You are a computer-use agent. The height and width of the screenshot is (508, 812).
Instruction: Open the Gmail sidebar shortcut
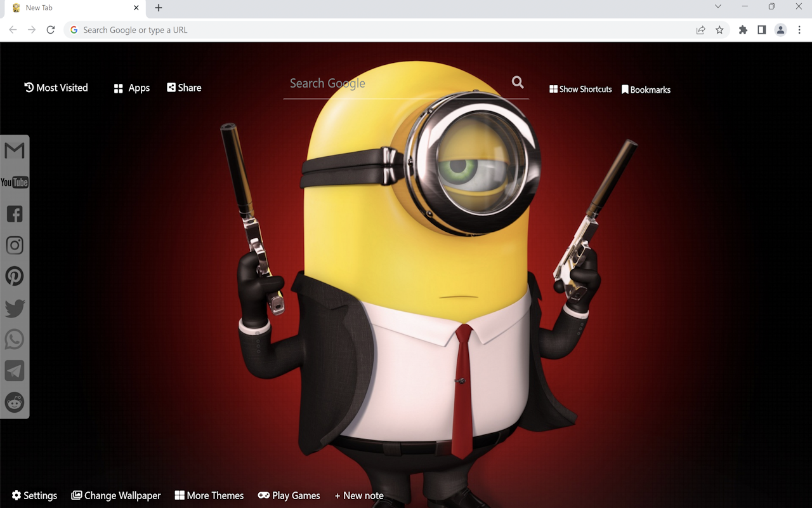(x=15, y=150)
